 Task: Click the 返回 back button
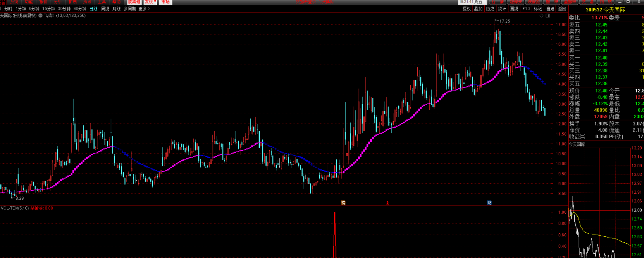click(x=562, y=9)
